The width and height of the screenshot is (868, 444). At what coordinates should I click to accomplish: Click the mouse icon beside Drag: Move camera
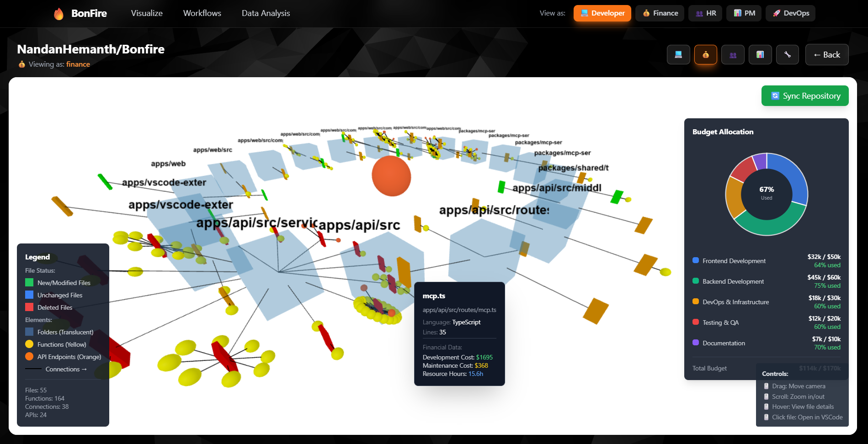coord(767,386)
